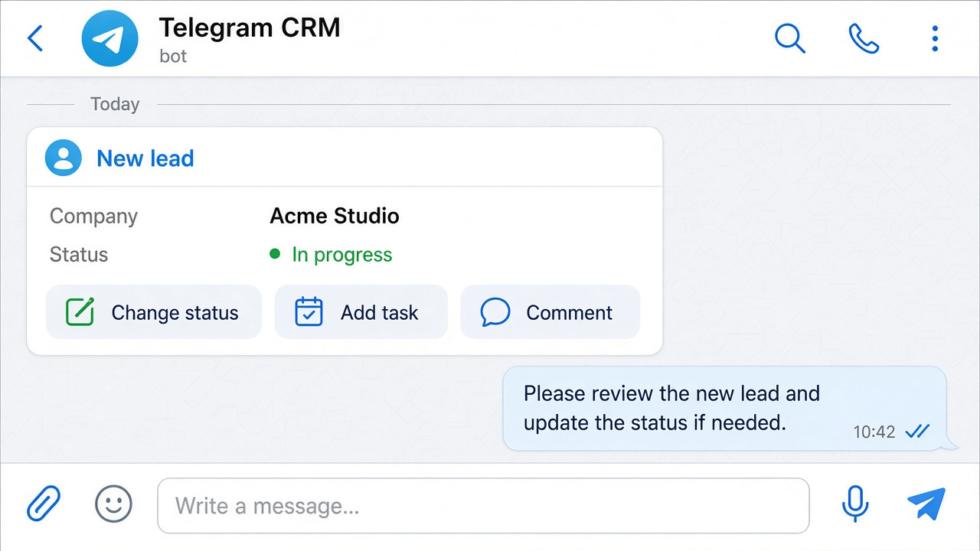
Task: Click the Add task button
Action: (361, 312)
